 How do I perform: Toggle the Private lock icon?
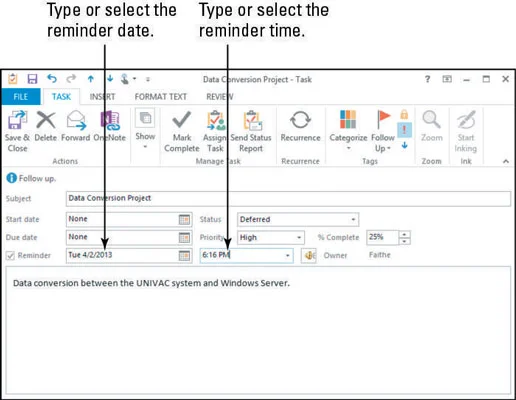404,115
